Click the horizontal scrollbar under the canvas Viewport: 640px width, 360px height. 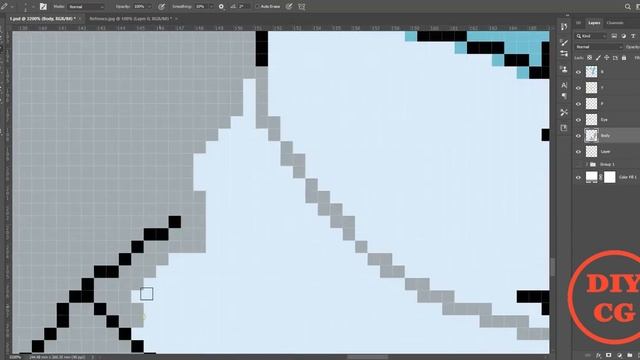(367, 357)
